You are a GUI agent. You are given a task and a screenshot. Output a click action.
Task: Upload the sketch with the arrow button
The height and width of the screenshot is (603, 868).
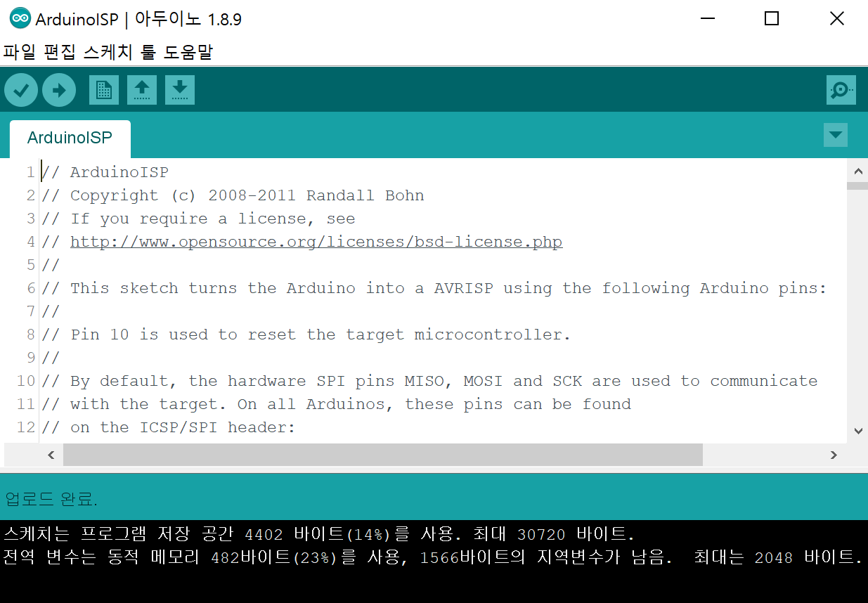[x=59, y=90]
